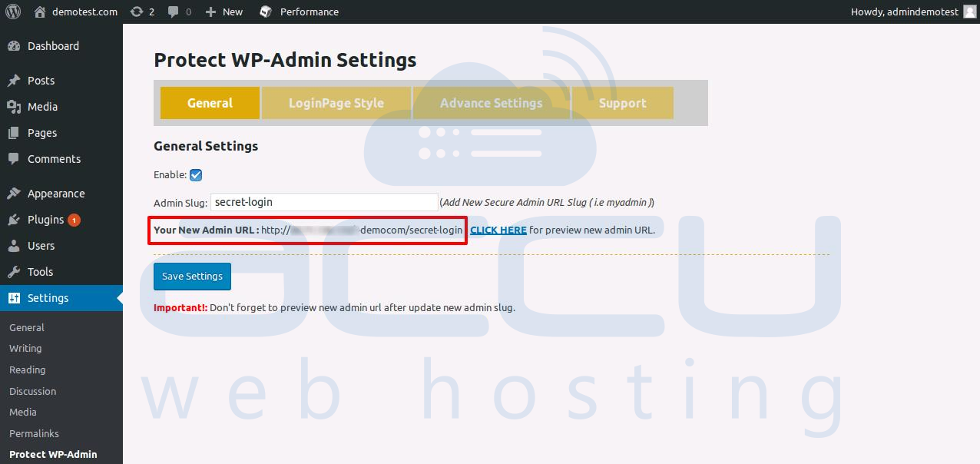Open the comments bubble icon in admin bar
This screenshot has width=980, height=464.
174,12
